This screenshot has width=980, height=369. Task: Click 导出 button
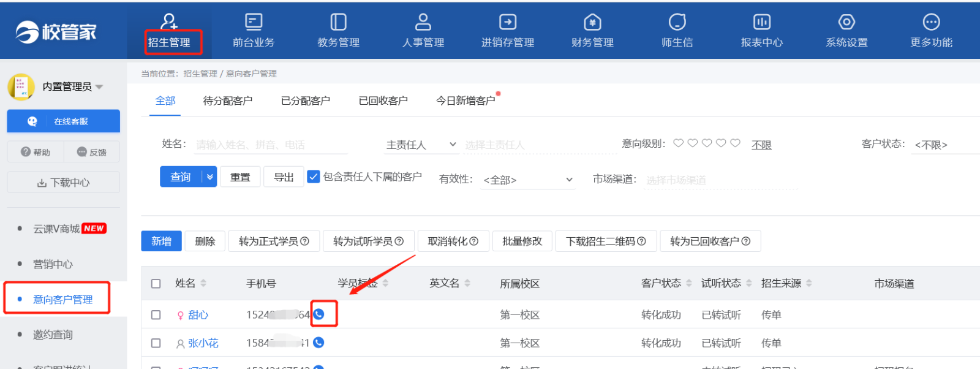(284, 177)
